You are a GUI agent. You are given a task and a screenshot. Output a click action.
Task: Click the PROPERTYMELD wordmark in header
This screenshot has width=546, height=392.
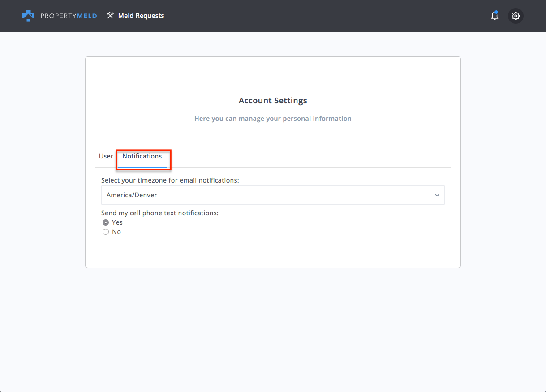68,16
